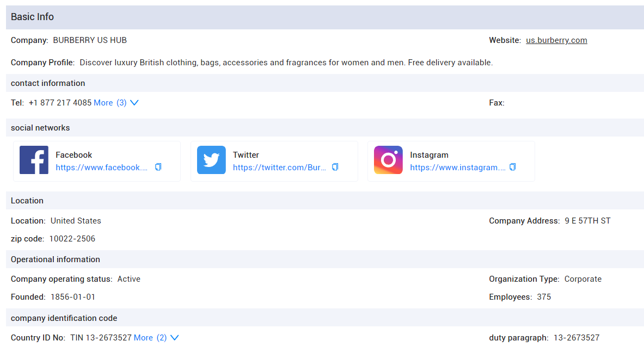Select address 9 E 57TH ST

[587, 221]
